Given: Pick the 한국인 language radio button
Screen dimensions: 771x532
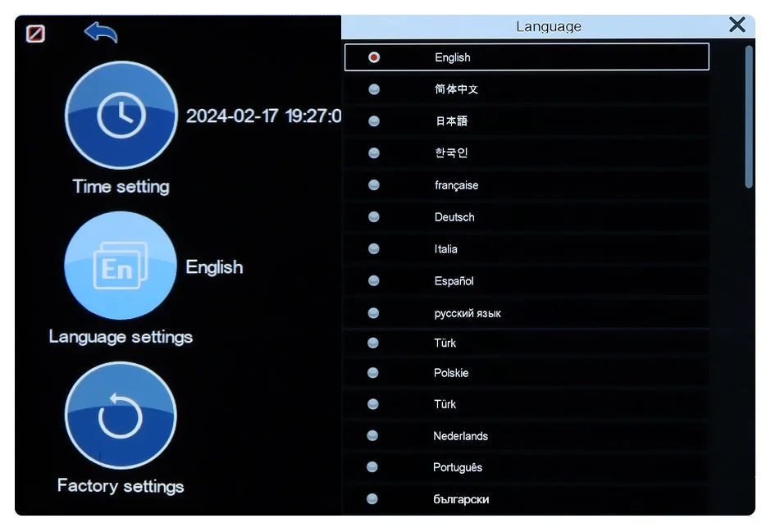Looking at the screenshot, I should [374, 153].
